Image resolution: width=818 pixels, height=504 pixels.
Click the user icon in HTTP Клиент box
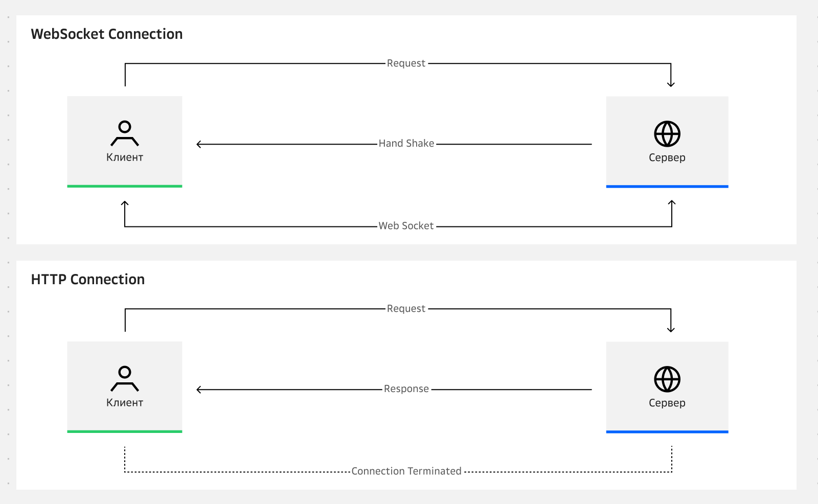(x=125, y=379)
